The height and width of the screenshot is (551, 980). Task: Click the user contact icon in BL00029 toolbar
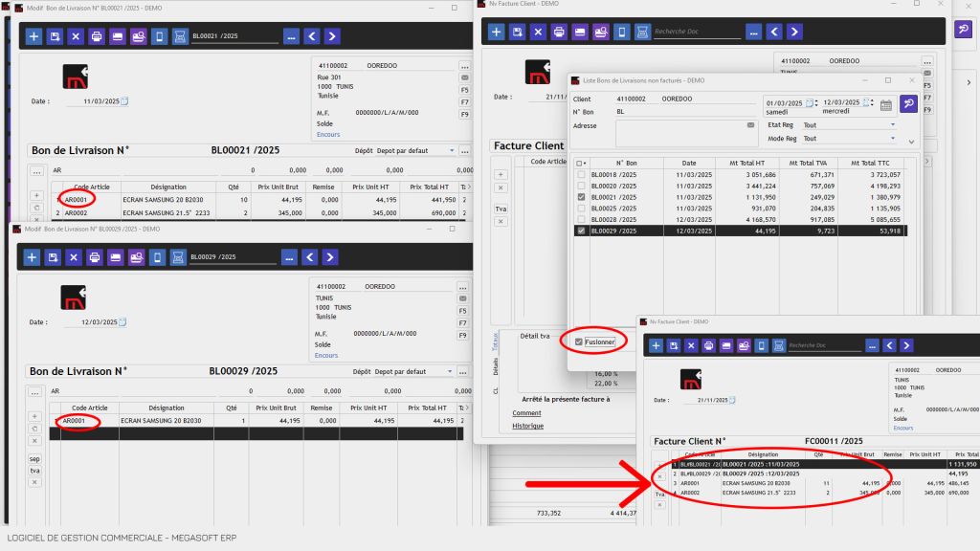[136, 256]
